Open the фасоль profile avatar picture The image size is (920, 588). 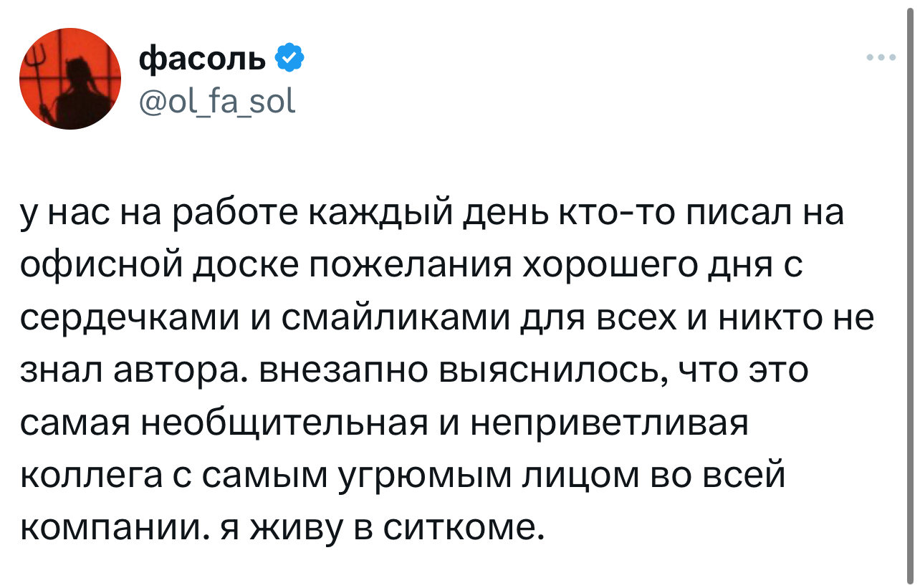(x=70, y=79)
